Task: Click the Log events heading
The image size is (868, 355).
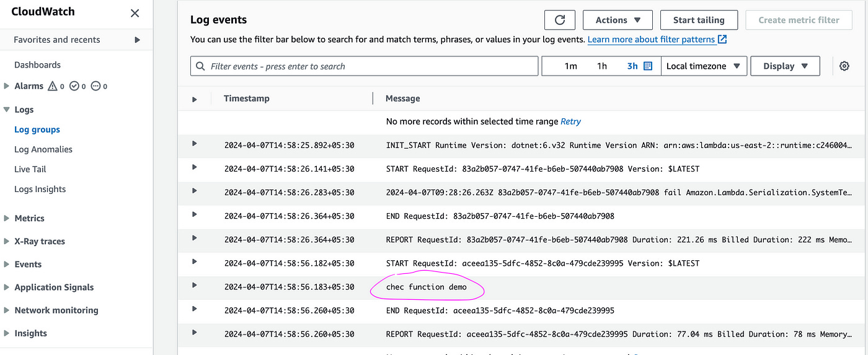Action: pyautogui.click(x=218, y=20)
